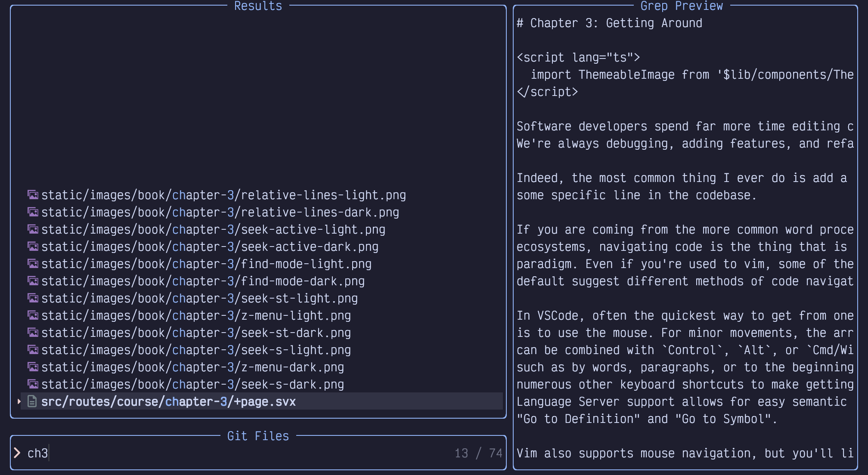The width and height of the screenshot is (868, 475).
Task: Click the script lang="ts" opening tag line
Action: pos(578,57)
